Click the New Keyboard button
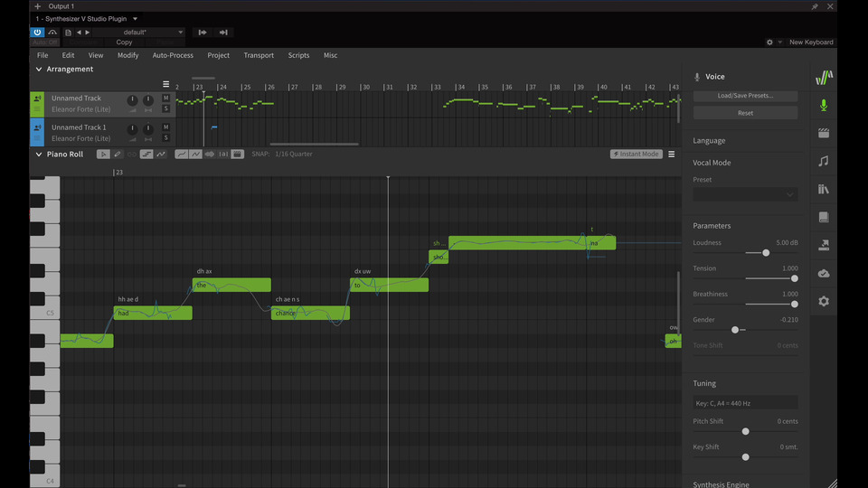 811,42
